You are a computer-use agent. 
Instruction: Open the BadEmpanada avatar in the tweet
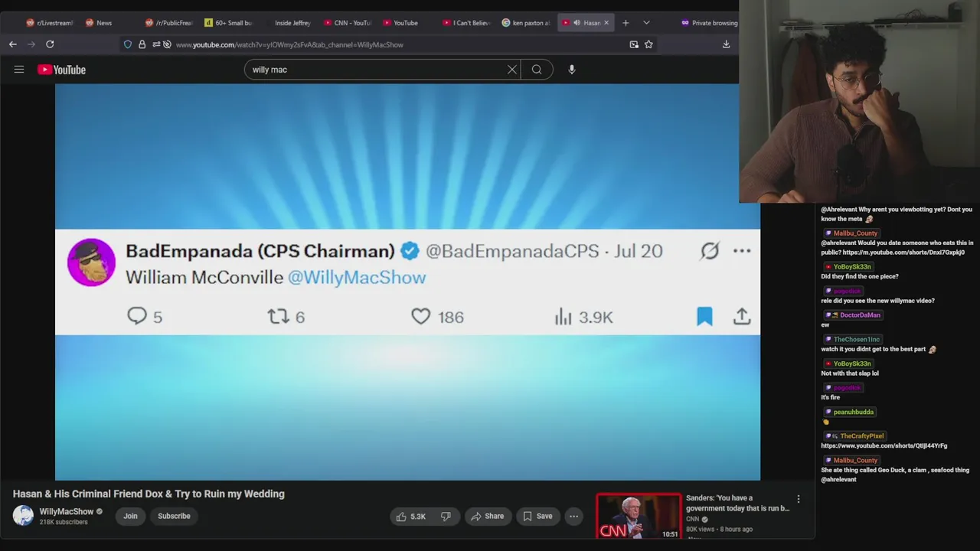(x=91, y=262)
